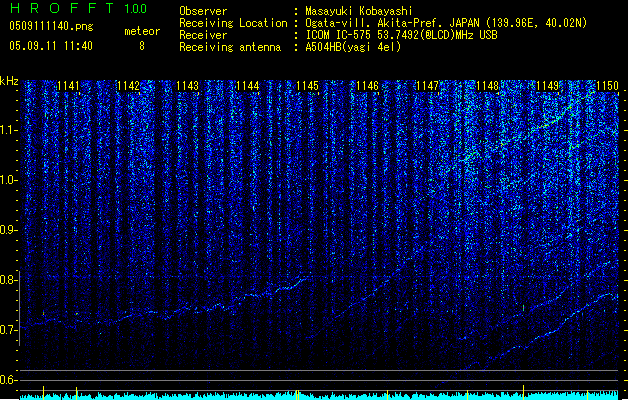The width and height of the screenshot is (629, 400).
Task: Click observer name Masayuki Kobayashi
Action: click(x=359, y=11)
